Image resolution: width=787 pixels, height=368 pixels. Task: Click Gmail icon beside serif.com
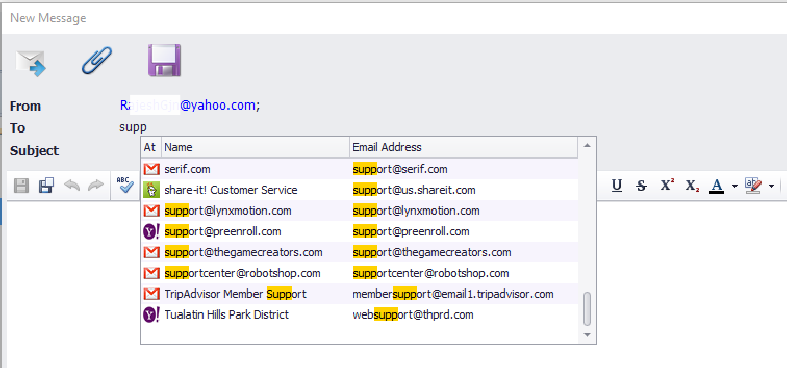[x=151, y=169]
